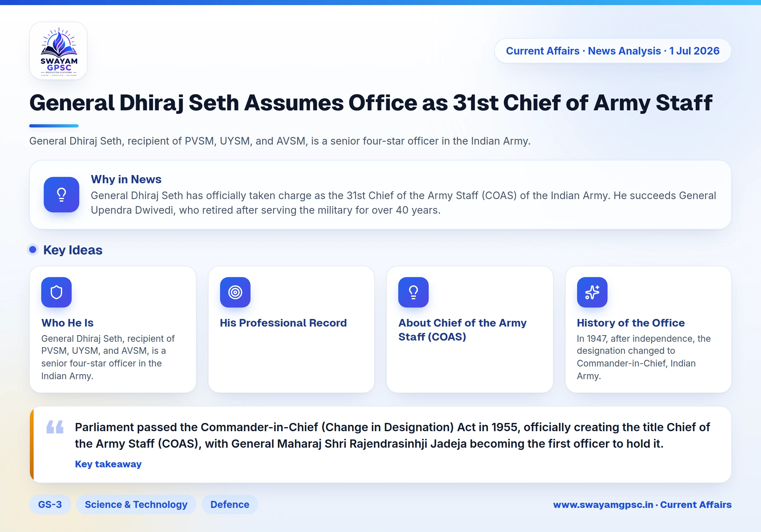Click the target icon on Professional Record card
Screen dimensions: 761x532
(235, 292)
